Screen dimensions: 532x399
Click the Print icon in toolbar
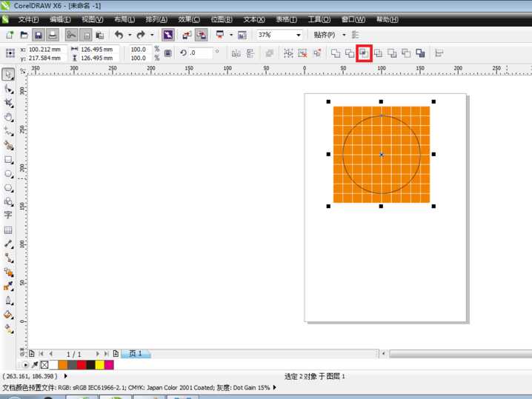coord(53,35)
